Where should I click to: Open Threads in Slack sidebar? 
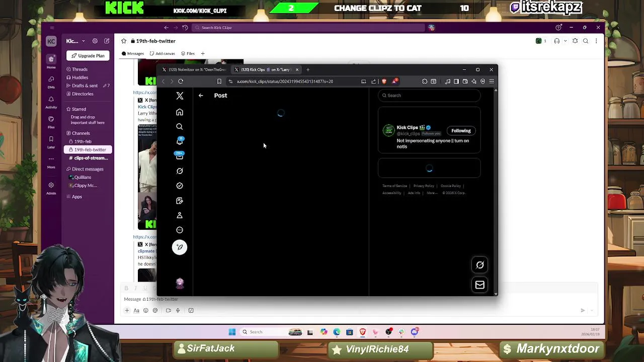coord(79,69)
